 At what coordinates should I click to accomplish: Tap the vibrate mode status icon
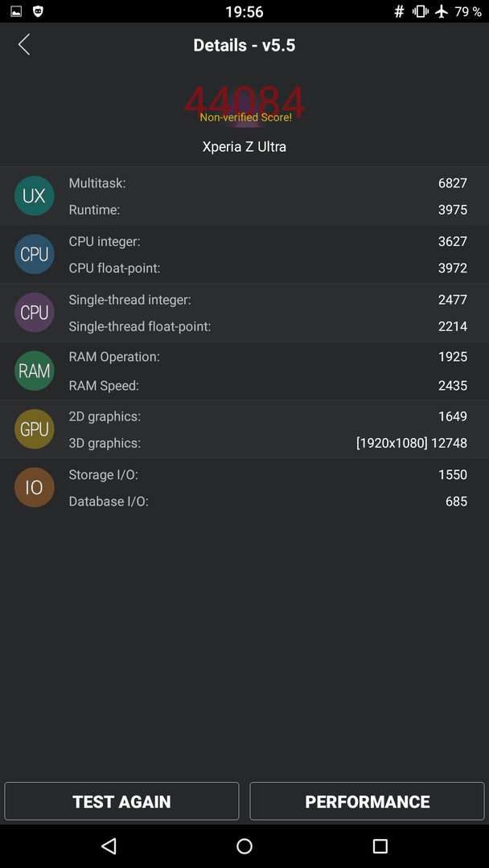click(421, 11)
